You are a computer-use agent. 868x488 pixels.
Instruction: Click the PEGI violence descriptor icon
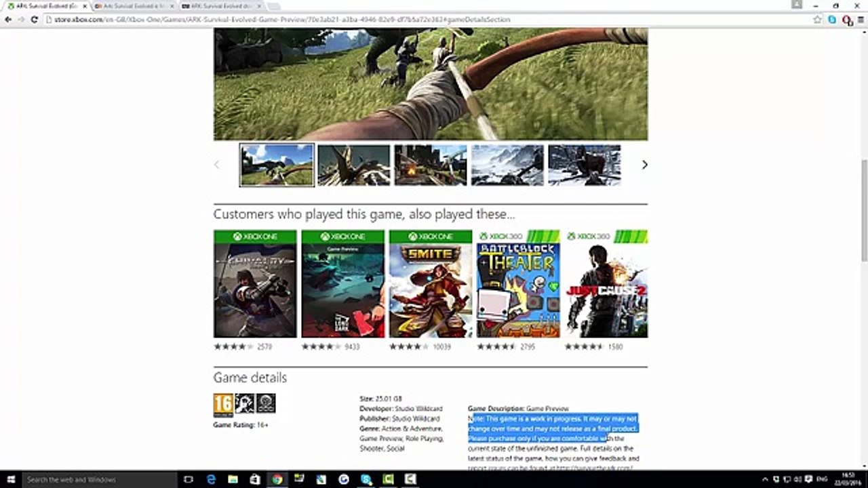click(x=244, y=403)
